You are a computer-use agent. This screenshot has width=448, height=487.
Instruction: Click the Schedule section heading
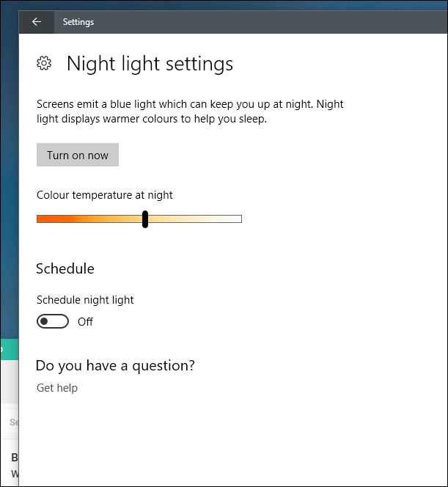tap(65, 268)
